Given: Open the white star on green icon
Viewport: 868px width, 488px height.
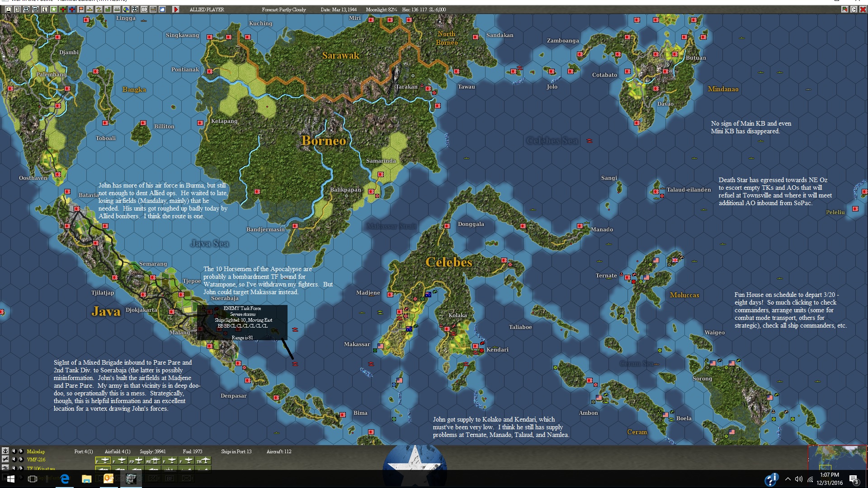Looking at the screenshot, I should 53,9.
